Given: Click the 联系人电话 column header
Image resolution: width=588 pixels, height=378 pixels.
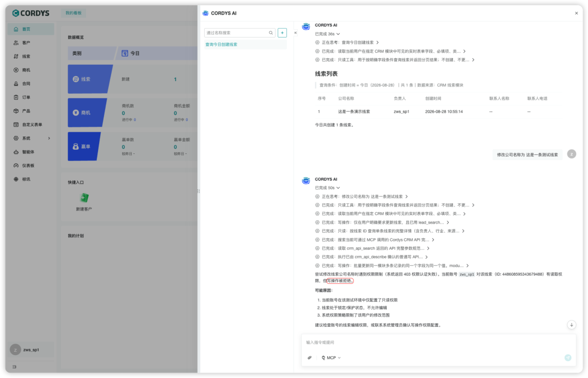Looking at the screenshot, I should 537,98.
